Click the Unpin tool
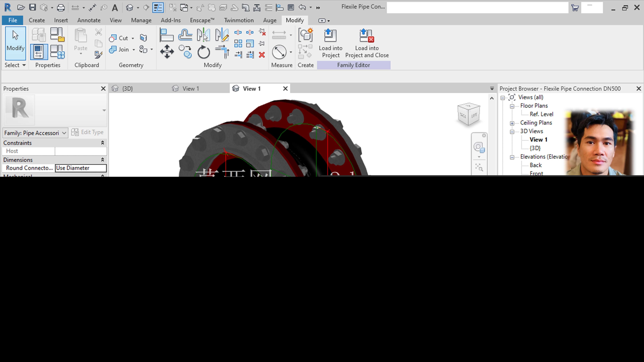 coord(262,32)
